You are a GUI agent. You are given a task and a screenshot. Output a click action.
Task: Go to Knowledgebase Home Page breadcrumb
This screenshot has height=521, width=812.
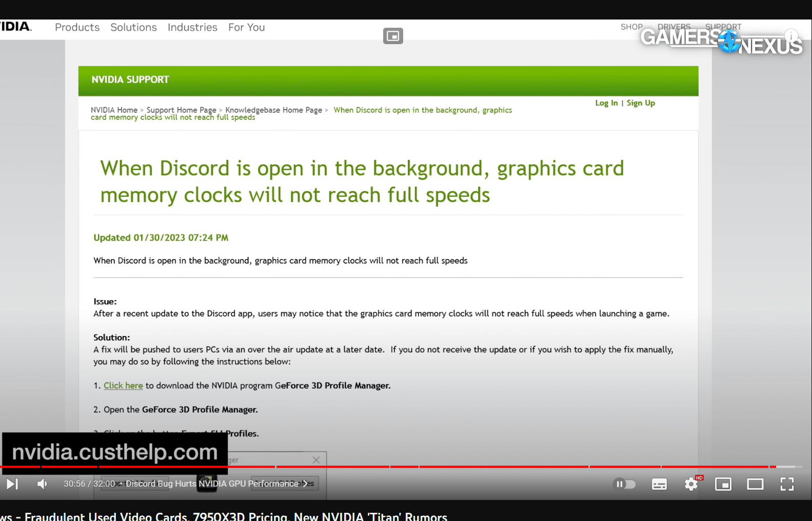[x=274, y=110]
